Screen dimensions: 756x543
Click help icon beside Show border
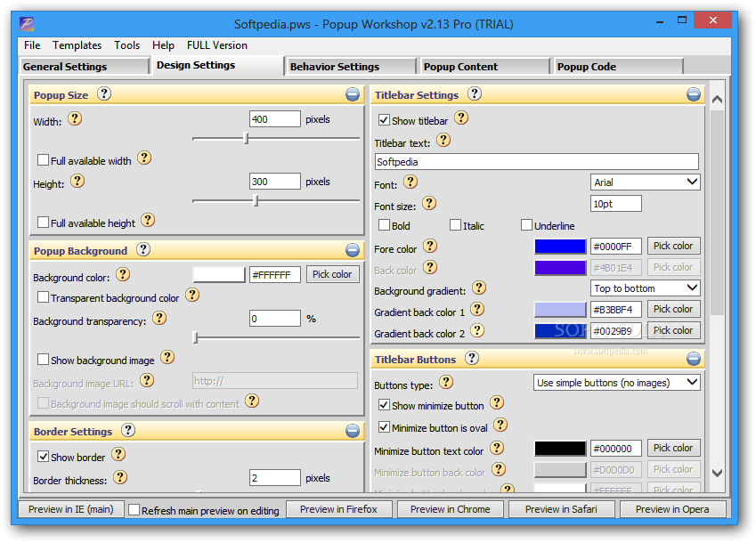pyautogui.click(x=118, y=454)
